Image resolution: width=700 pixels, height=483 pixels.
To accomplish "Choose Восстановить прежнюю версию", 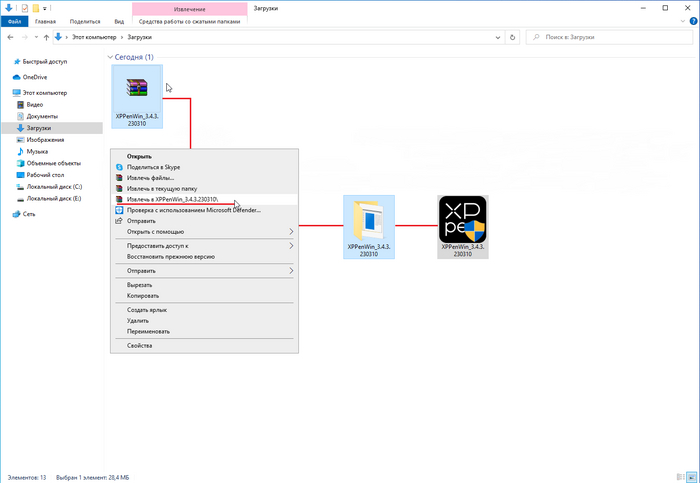I will 204,257.
